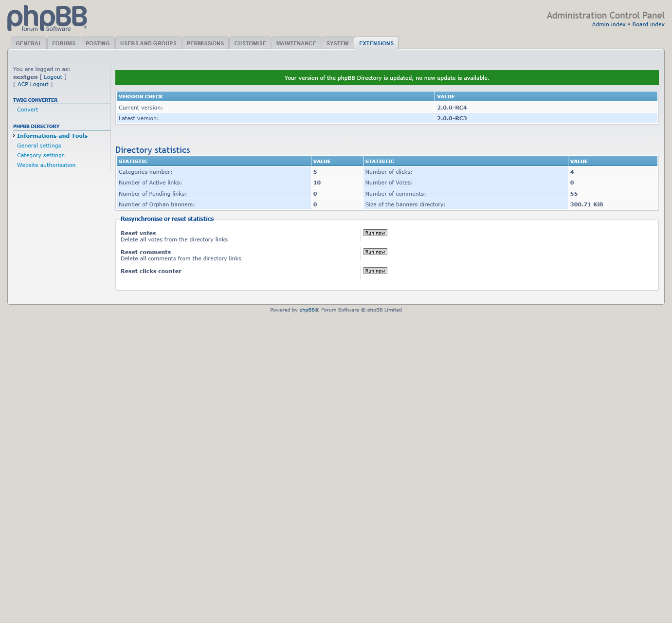The image size is (672, 623).
Task: Select Informations and Tools in the sidebar
Action: coord(52,135)
